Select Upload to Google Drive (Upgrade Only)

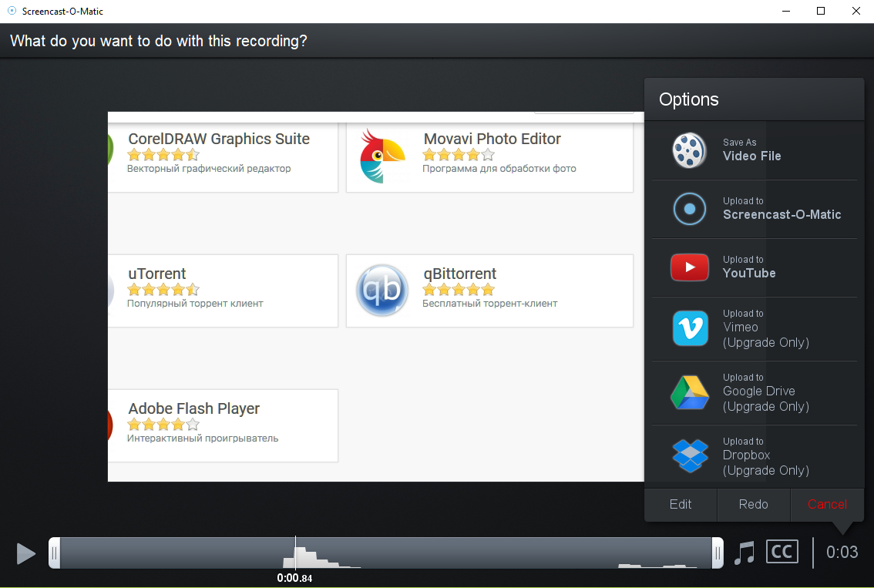tap(755, 393)
